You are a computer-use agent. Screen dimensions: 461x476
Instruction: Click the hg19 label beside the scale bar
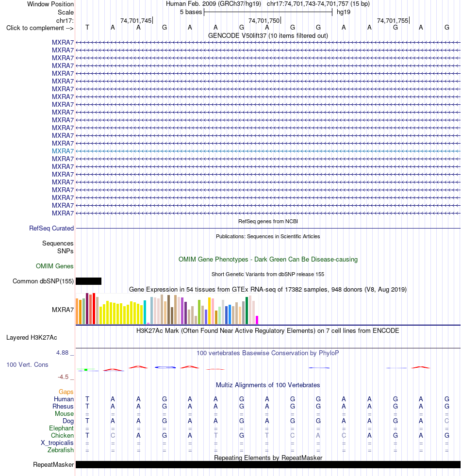344,12
